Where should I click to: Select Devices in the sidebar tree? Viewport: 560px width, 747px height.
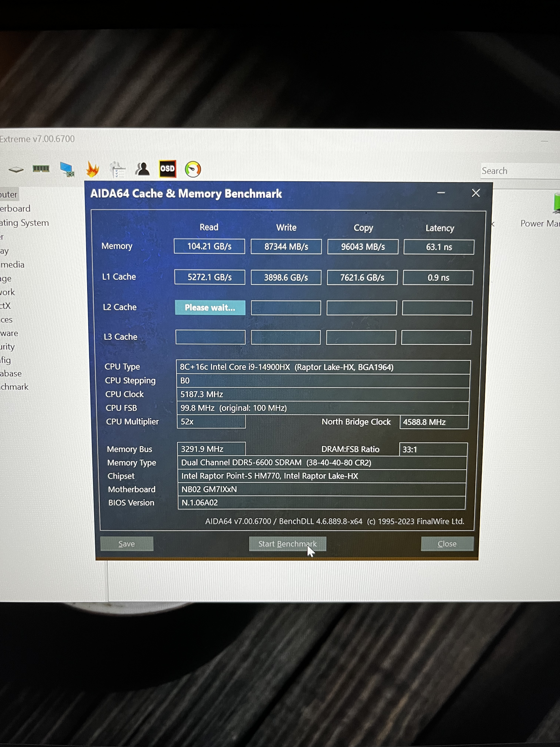coord(6,319)
